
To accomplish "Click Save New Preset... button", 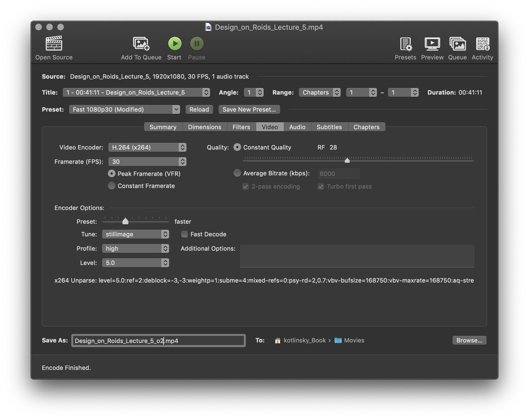I will coord(249,109).
